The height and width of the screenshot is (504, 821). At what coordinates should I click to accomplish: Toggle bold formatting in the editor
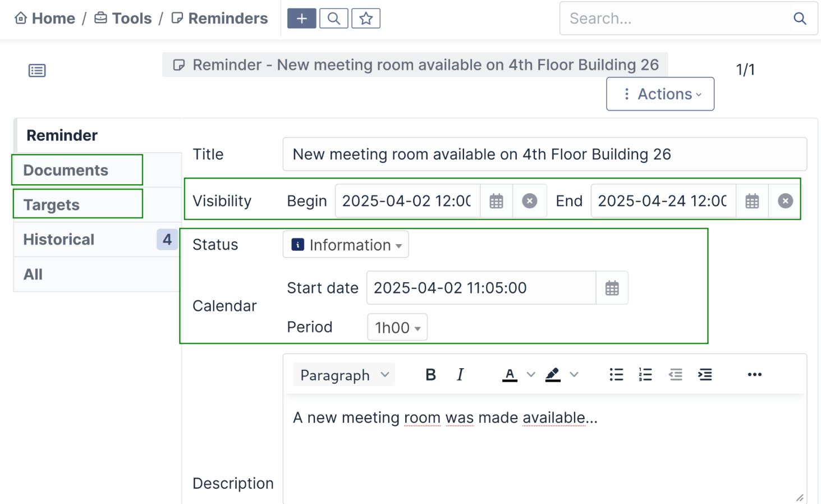point(430,375)
